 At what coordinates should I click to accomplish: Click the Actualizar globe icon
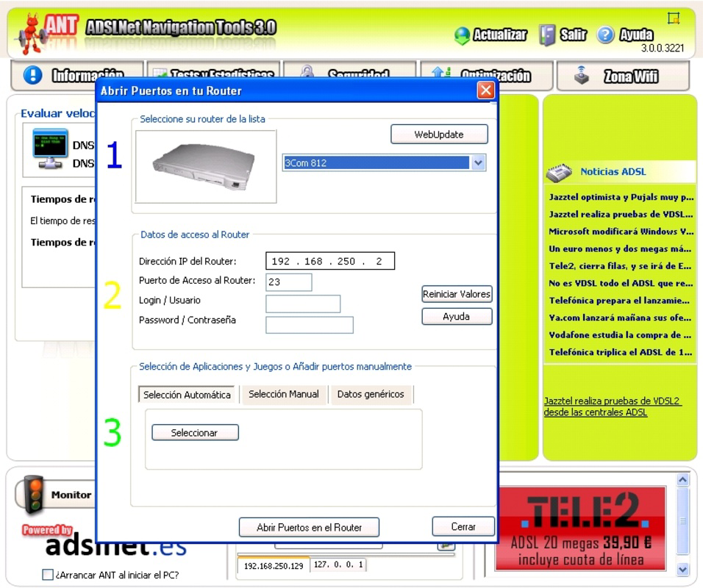tap(463, 36)
